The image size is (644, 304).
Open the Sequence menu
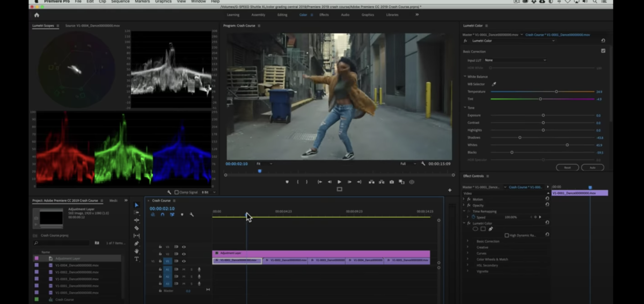click(120, 2)
